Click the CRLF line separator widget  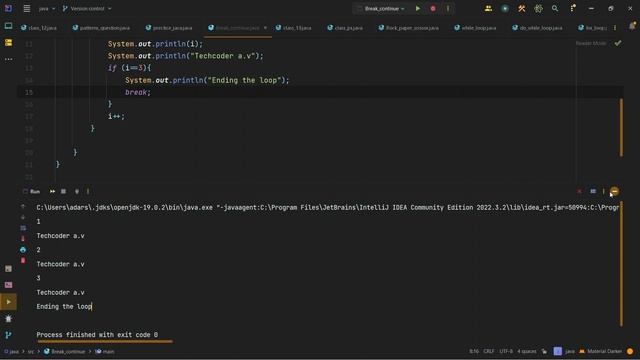[x=489, y=351]
